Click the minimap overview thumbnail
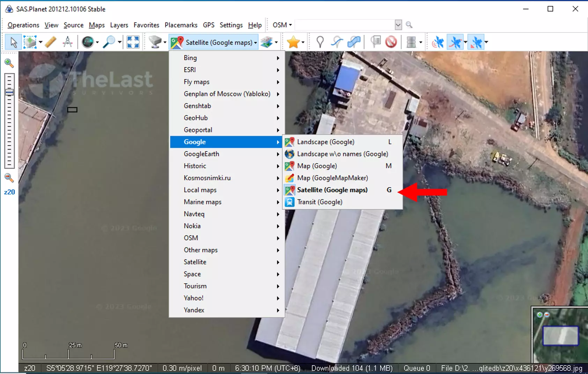Viewport: 588px width, 374px height. coord(560,336)
